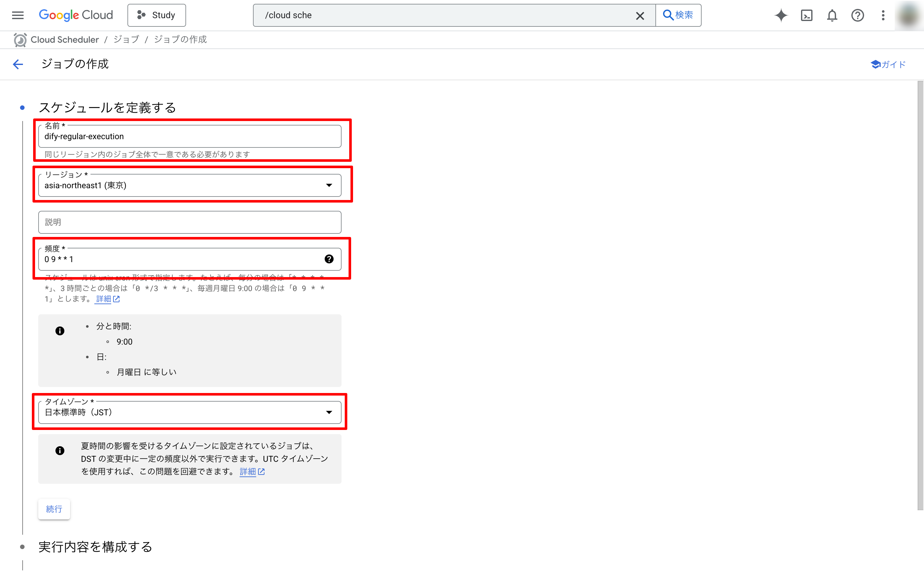Click the frequency field help icon

coord(329,259)
